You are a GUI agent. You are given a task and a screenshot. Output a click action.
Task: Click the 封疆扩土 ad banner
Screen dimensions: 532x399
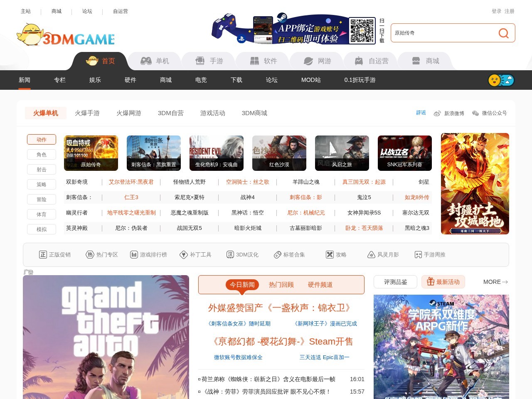pyautogui.click(x=475, y=184)
